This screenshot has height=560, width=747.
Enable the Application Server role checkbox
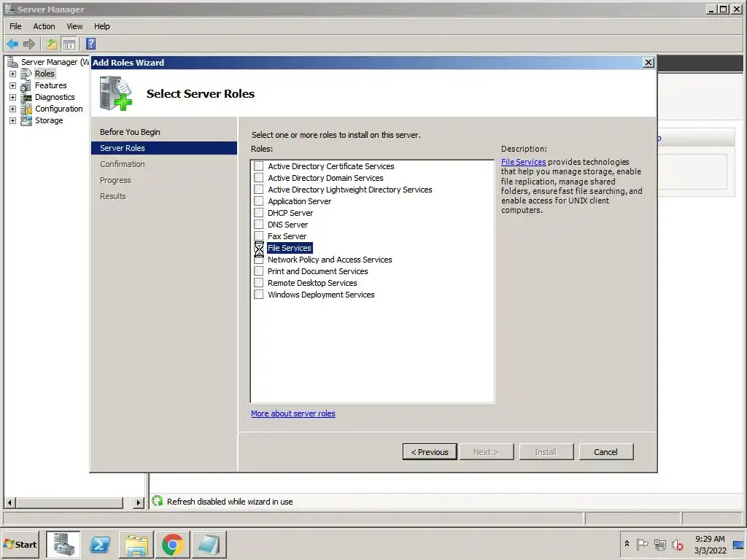point(259,201)
